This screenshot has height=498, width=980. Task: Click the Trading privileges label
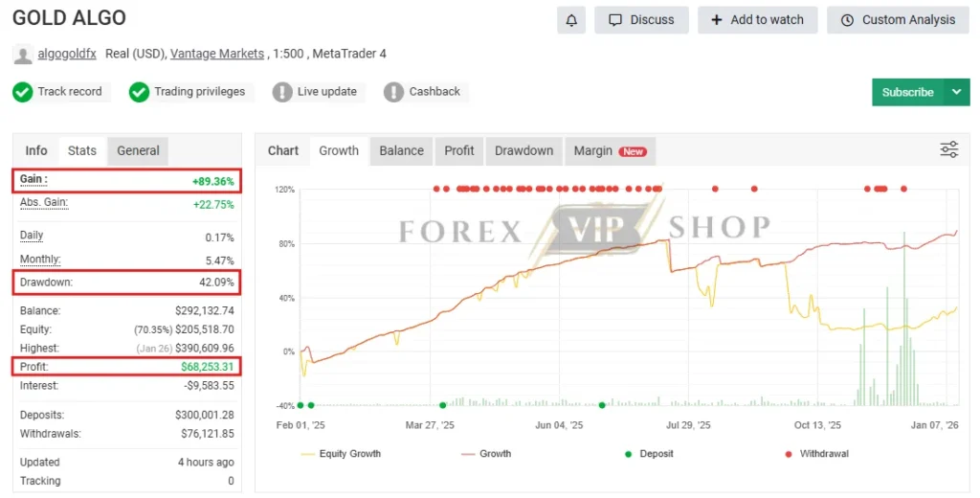point(199,91)
